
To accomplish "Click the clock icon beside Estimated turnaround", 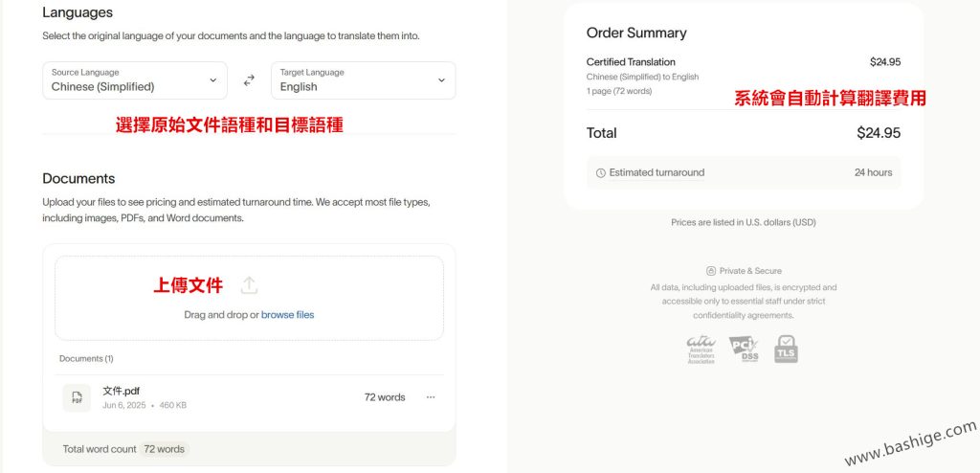I will (601, 172).
